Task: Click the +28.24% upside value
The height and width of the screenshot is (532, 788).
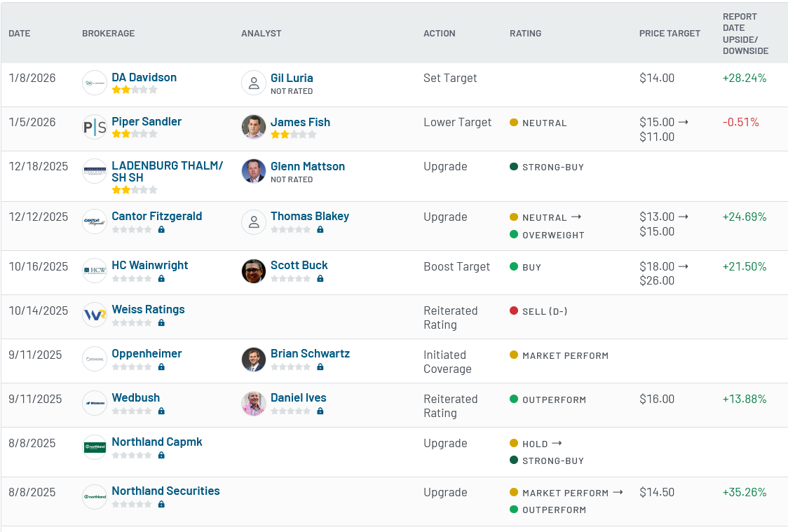Action: pos(745,78)
